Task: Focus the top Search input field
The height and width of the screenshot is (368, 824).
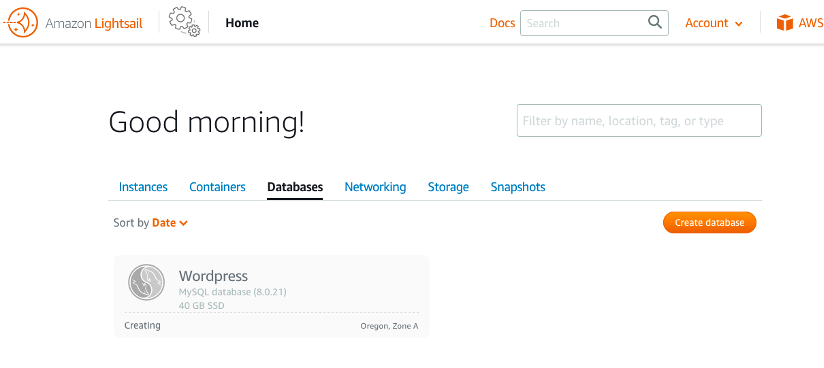Action: [x=594, y=23]
